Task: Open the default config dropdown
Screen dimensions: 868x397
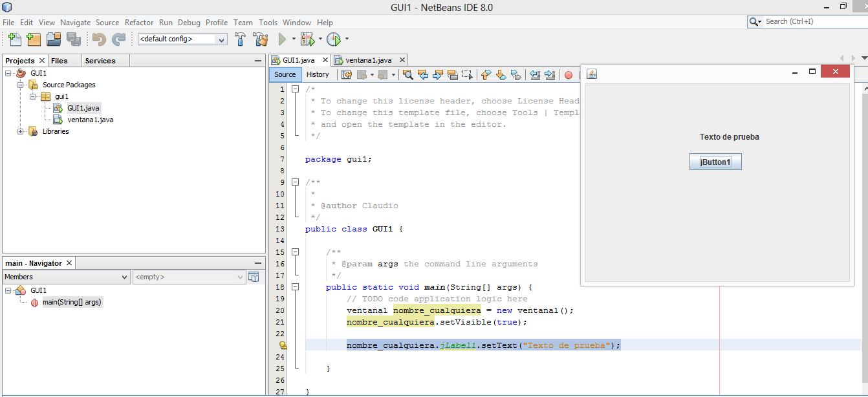Action: [x=221, y=39]
